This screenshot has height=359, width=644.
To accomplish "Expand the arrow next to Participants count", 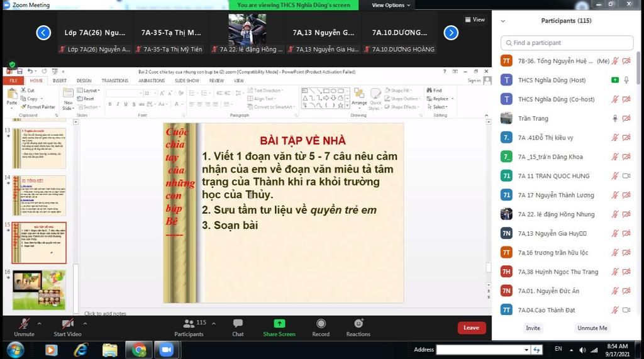I will point(214,324).
